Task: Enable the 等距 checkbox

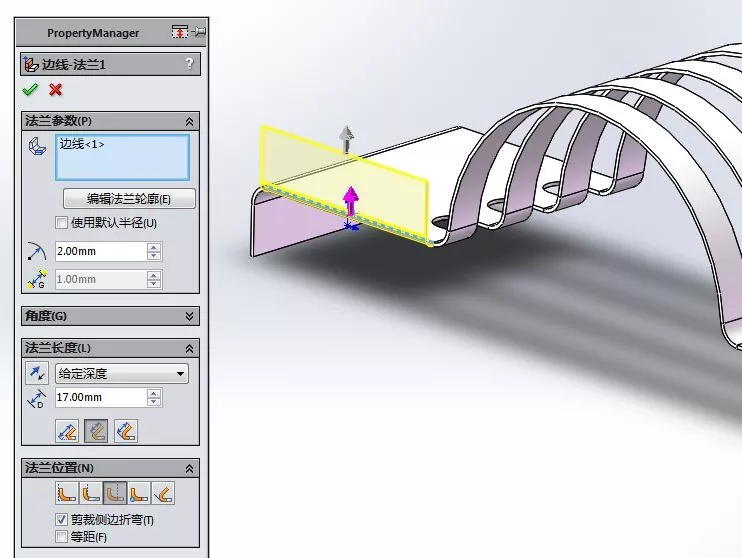Action: (x=62, y=537)
